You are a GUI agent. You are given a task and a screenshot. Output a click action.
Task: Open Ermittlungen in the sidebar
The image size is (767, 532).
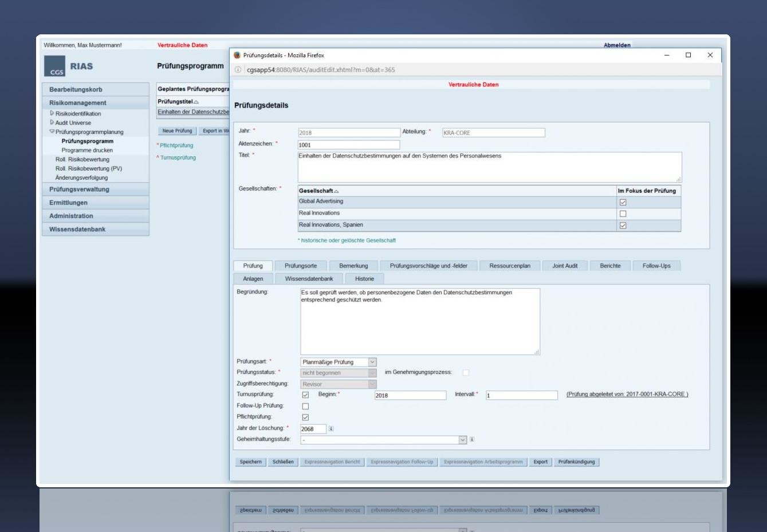96,203
